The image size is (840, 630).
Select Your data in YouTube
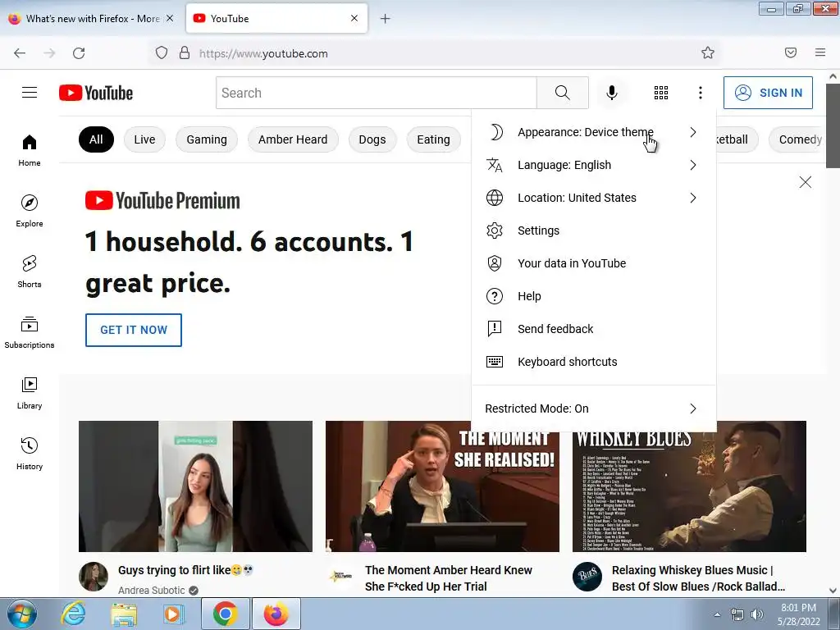(594, 263)
